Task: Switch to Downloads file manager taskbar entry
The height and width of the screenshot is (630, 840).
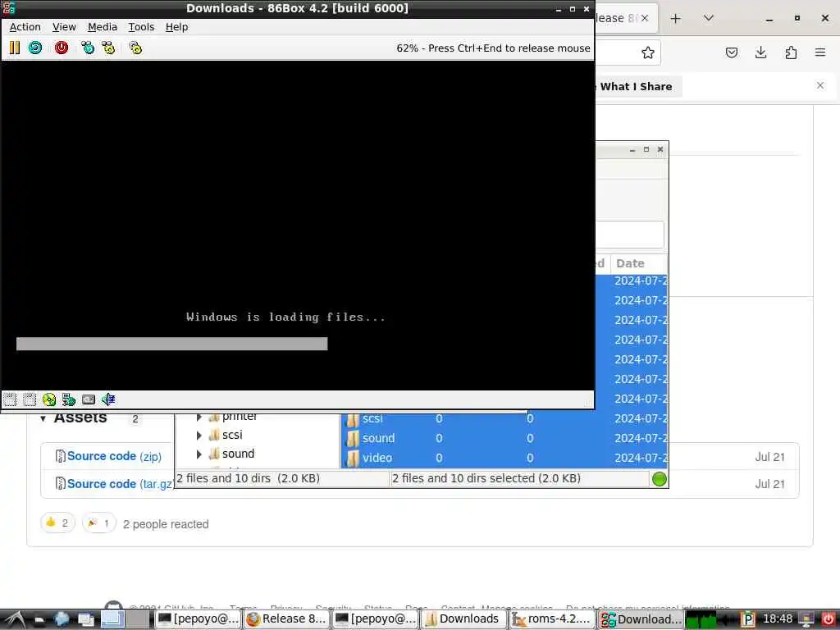Action: 463,619
